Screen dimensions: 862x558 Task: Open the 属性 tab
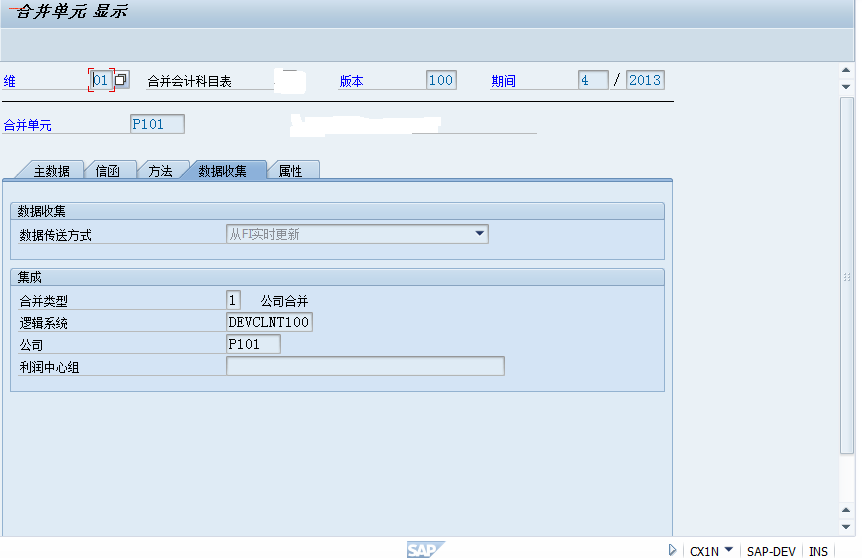pyautogui.click(x=290, y=171)
